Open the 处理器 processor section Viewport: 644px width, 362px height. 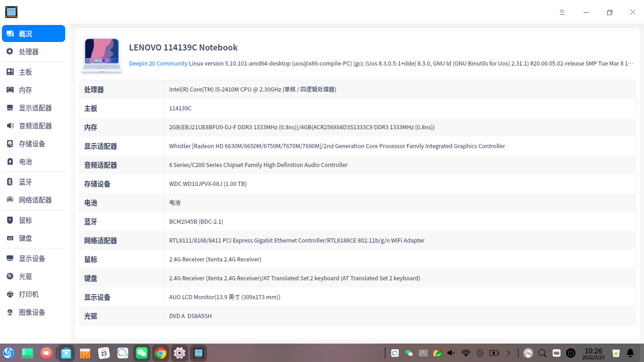34,51
